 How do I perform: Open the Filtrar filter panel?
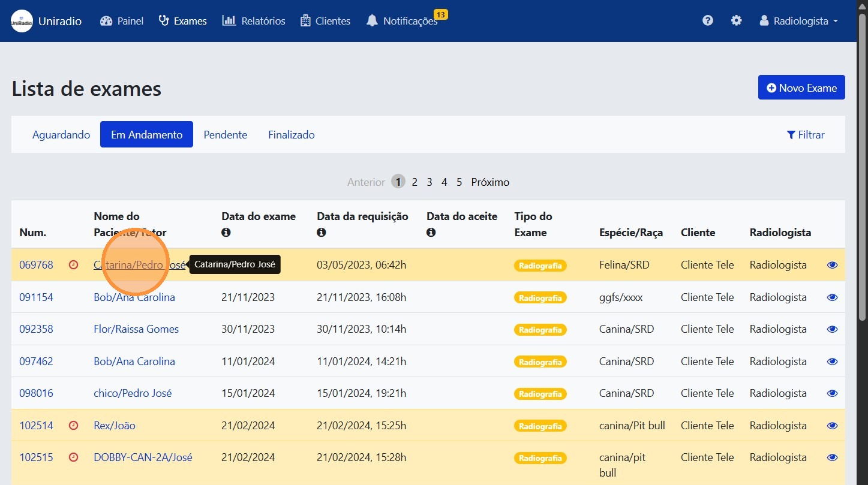806,135
